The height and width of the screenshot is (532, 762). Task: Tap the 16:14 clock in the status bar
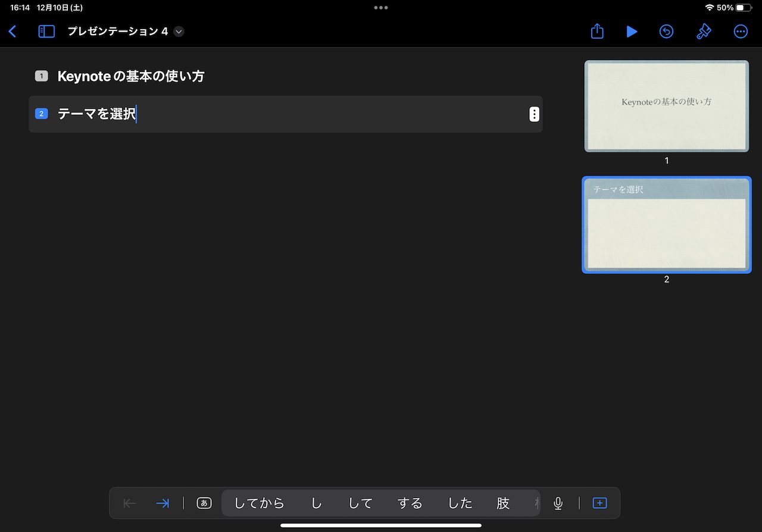(x=20, y=8)
